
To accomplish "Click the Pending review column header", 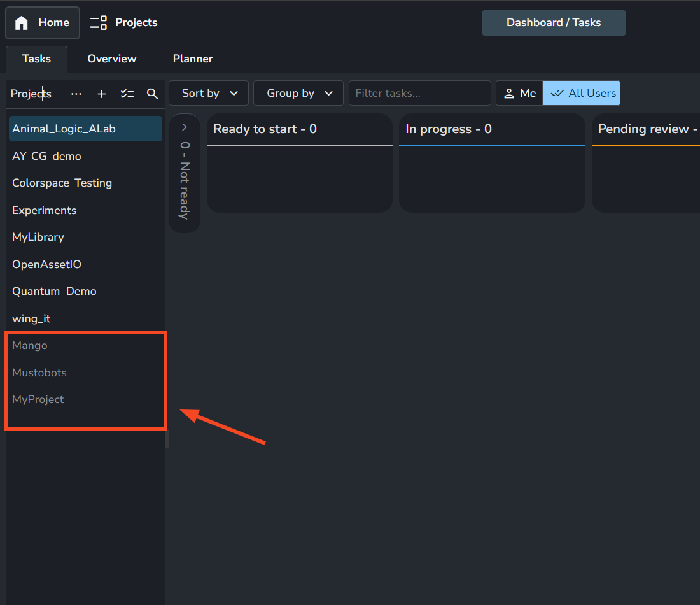I will tap(645, 129).
